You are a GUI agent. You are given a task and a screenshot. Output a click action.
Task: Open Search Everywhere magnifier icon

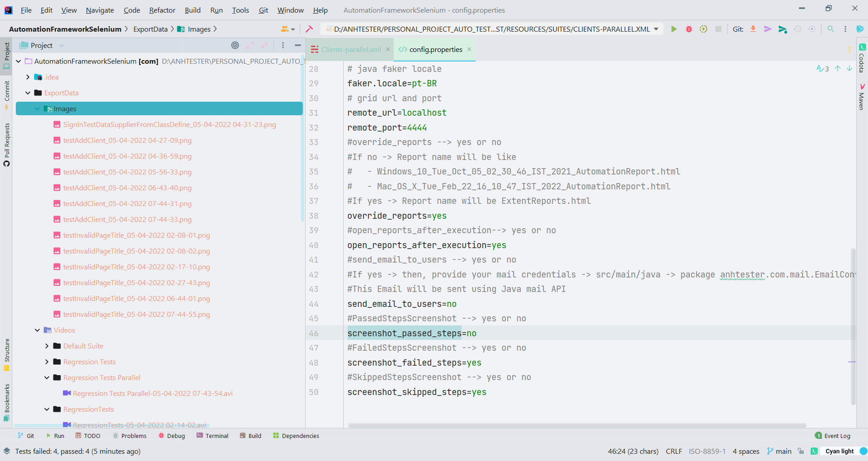[830, 29]
